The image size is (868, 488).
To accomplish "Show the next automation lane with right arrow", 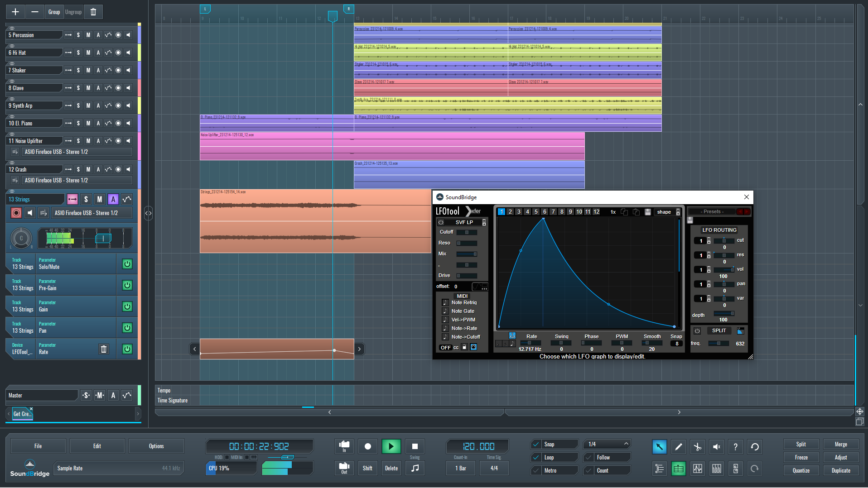I will click(x=359, y=349).
